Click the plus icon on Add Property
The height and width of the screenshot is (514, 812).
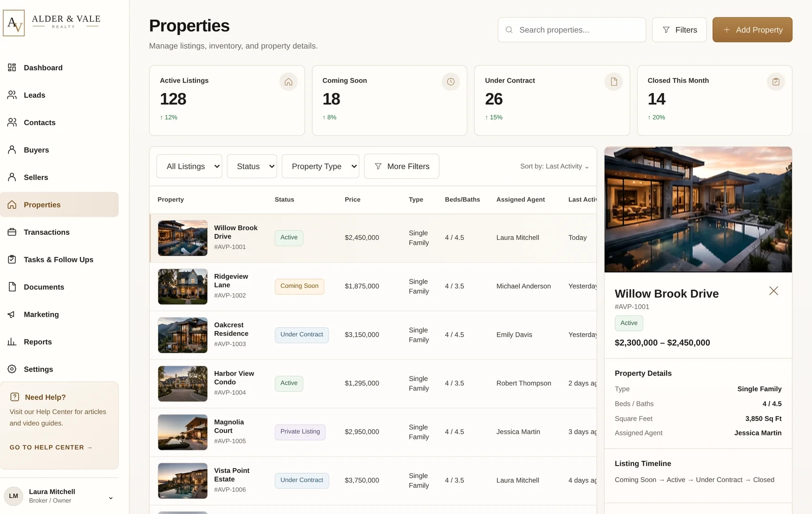[x=727, y=30]
